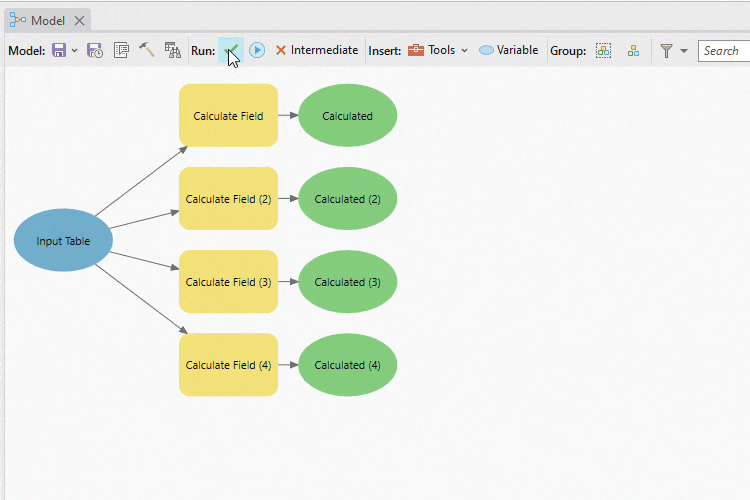
Task: Click into the Search field
Action: 723,50
